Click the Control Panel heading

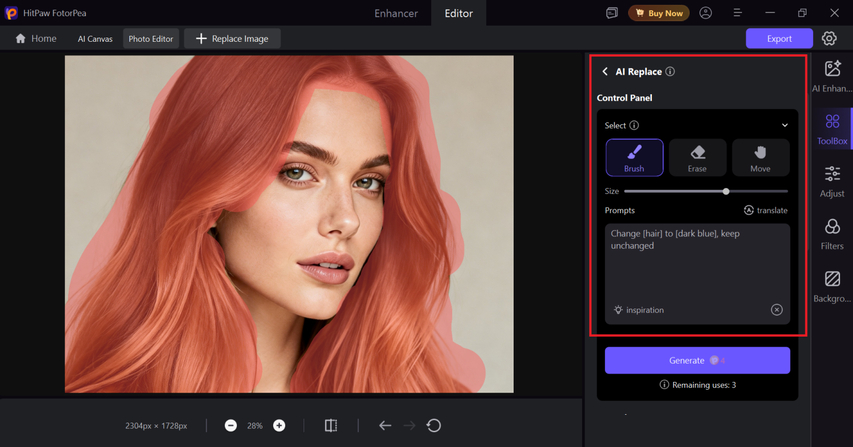click(625, 98)
